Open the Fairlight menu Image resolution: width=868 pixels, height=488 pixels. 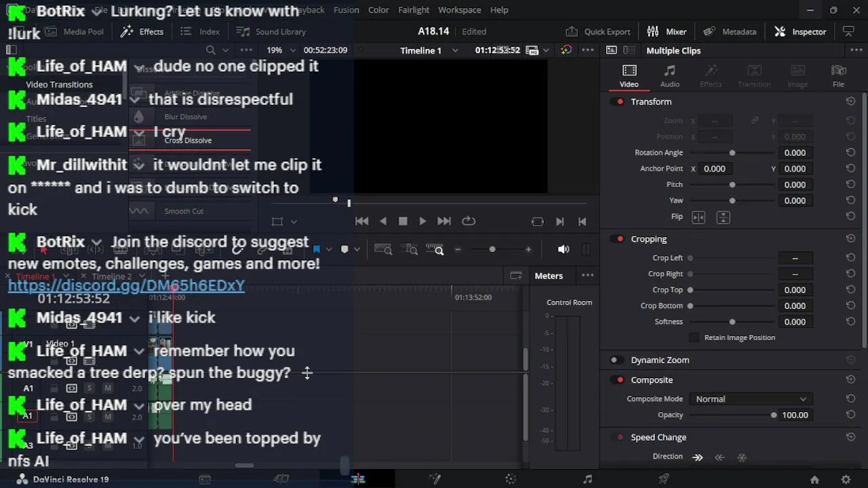pyautogui.click(x=414, y=9)
